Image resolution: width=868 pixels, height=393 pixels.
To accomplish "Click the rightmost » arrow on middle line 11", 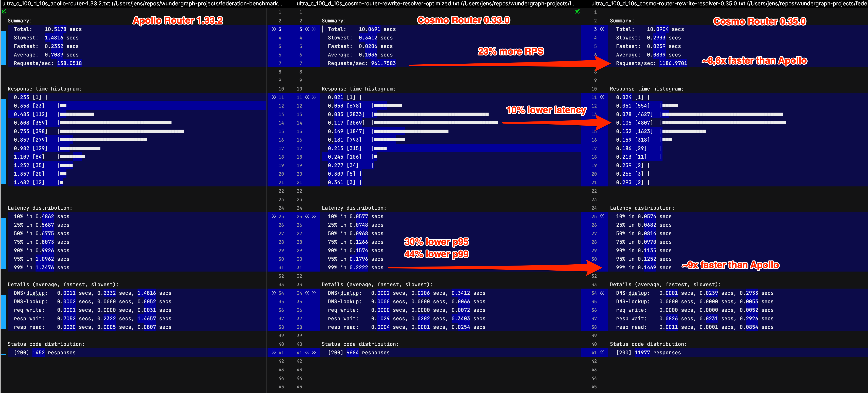I will (x=314, y=97).
